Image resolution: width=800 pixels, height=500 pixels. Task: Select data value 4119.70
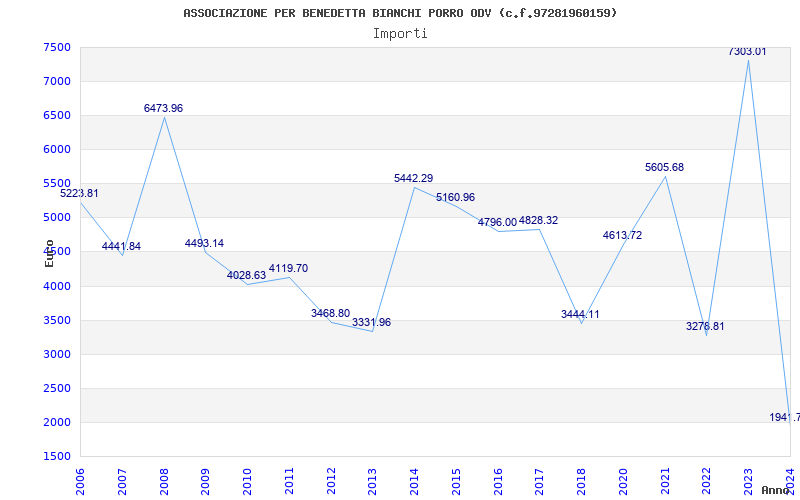[x=288, y=268]
